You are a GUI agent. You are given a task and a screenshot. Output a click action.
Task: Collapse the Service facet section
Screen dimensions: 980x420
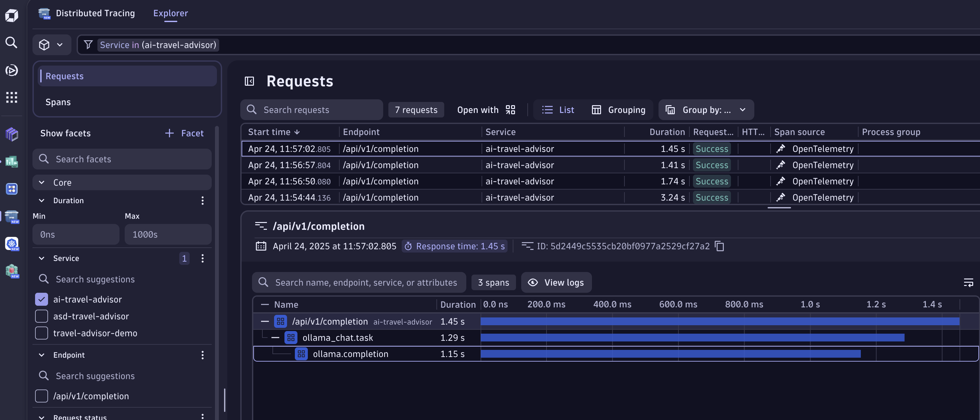(42, 258)
